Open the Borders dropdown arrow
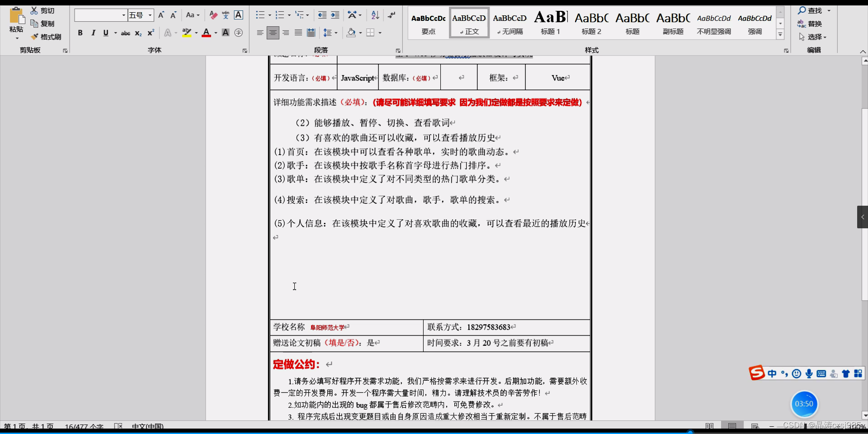Screen dimensions: 868x434 tap(380, 33)
